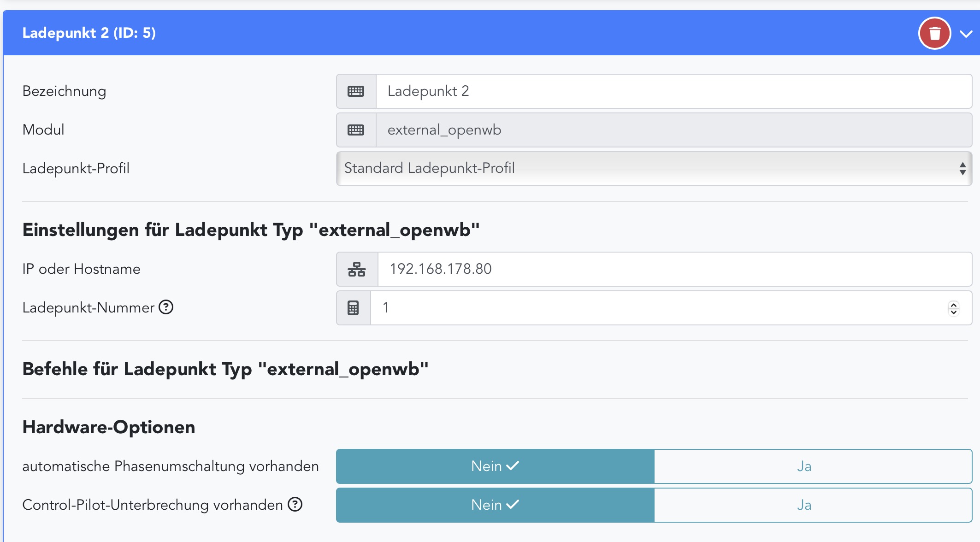Enable Control-Pilot-Unterbrechung with Ja

[813, 505]
